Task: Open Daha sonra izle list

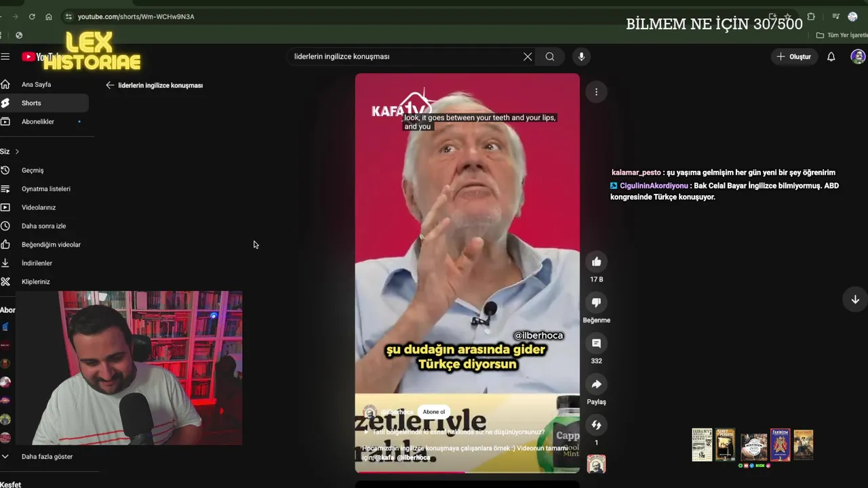Action: (44, 226)
